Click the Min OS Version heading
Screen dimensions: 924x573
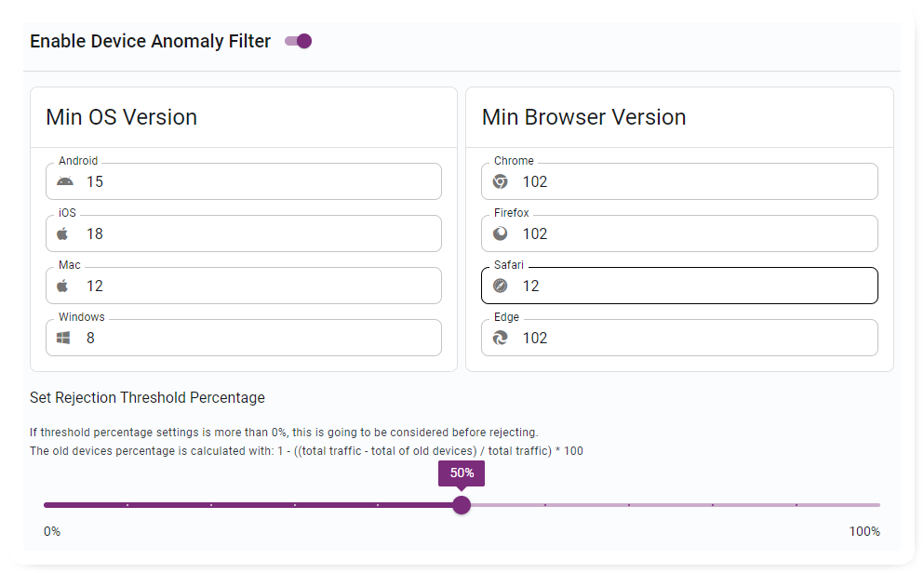[121, 117]
